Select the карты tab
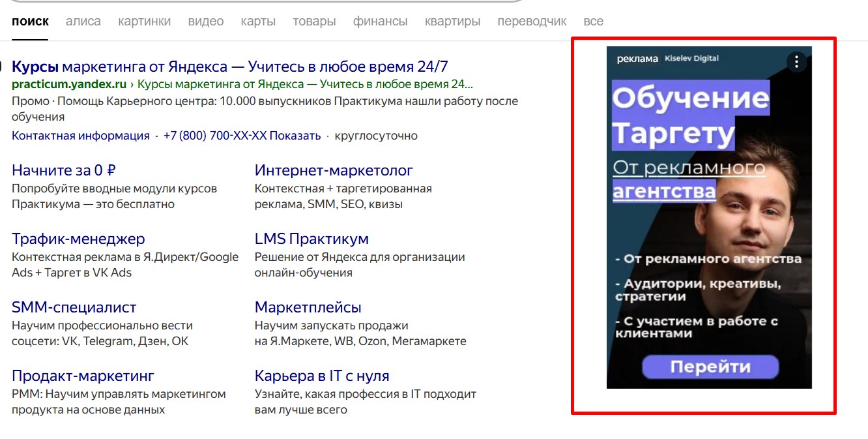 (257, 22)
